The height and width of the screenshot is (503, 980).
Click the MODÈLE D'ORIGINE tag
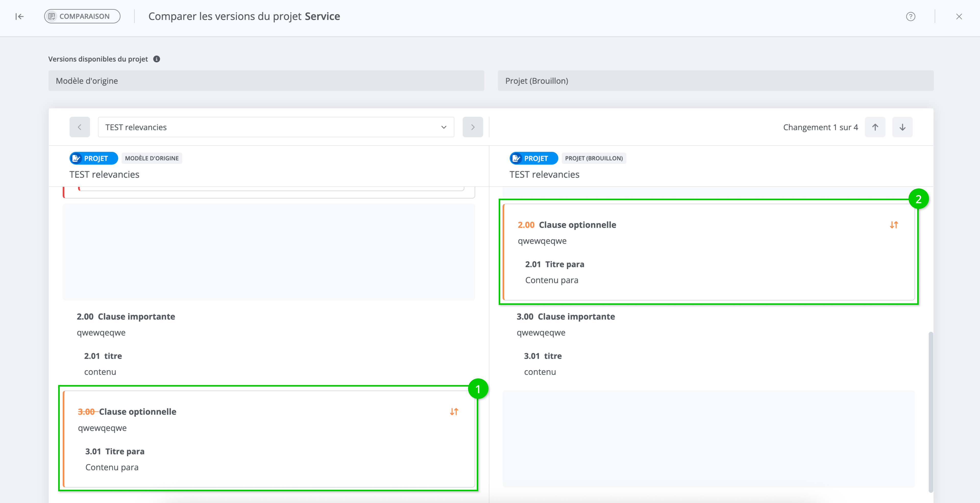pyautogui.click(x=152, y=158)
